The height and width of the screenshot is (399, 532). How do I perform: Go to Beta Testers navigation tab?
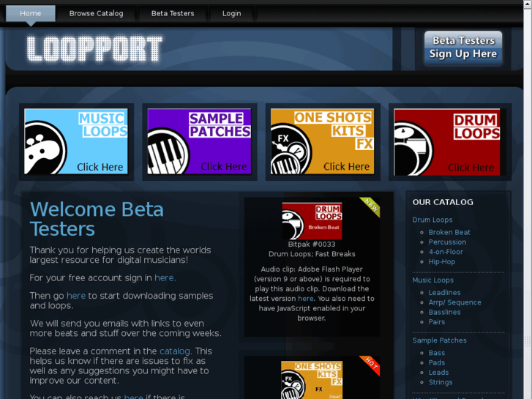(173, 14)
